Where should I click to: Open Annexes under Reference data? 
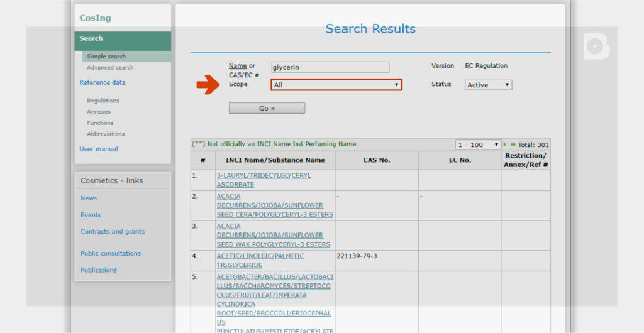(x=99, y=112)
